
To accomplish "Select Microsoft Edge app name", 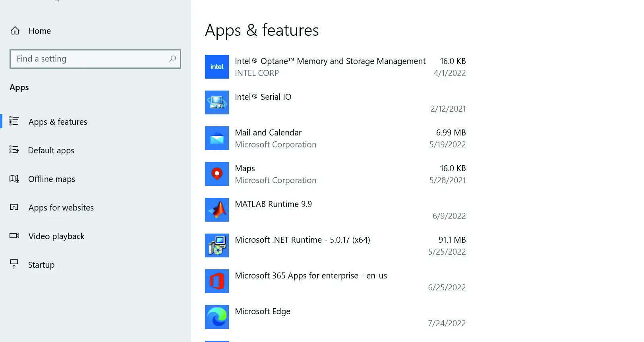I will tap(262, 311).
